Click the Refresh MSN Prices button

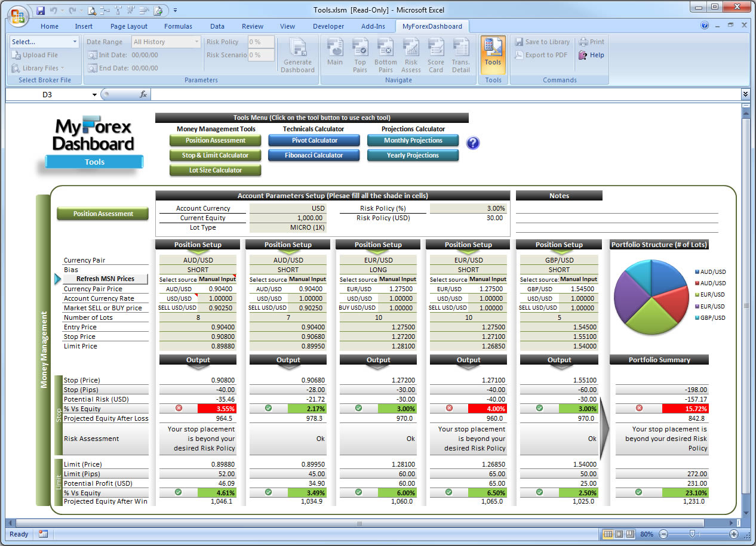click(x=105, y=279)
